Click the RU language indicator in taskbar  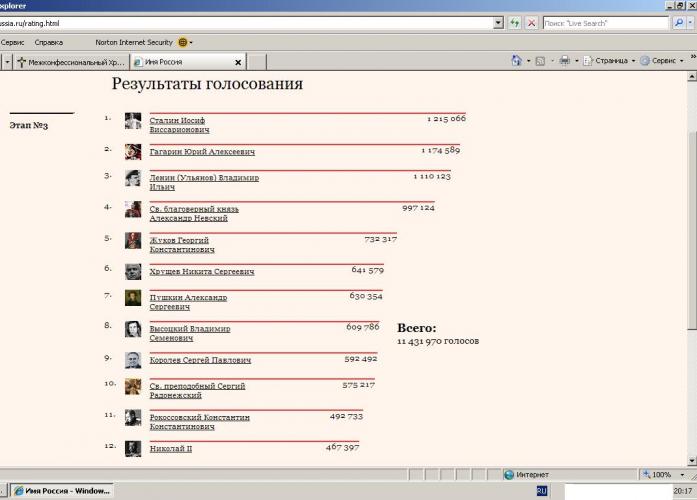[x=542, y=491]
